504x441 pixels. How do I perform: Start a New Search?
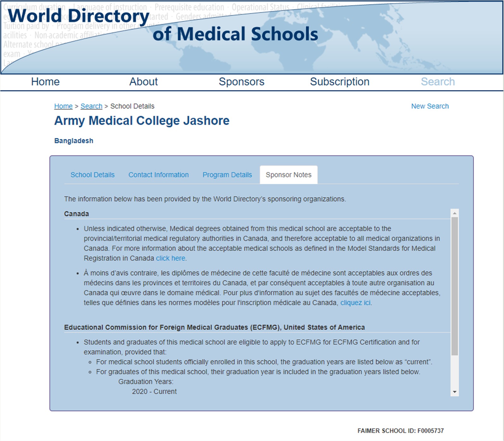click(x=430, y=106)
